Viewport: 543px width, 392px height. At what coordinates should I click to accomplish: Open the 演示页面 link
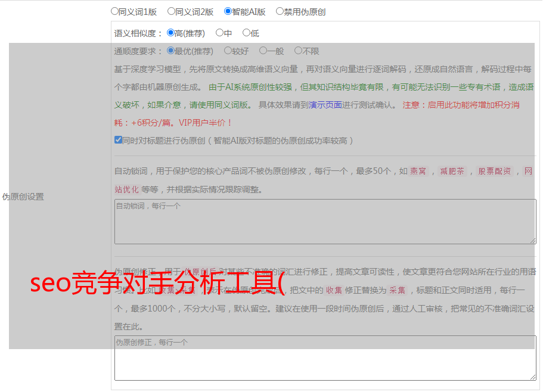[x=325, y=105]
